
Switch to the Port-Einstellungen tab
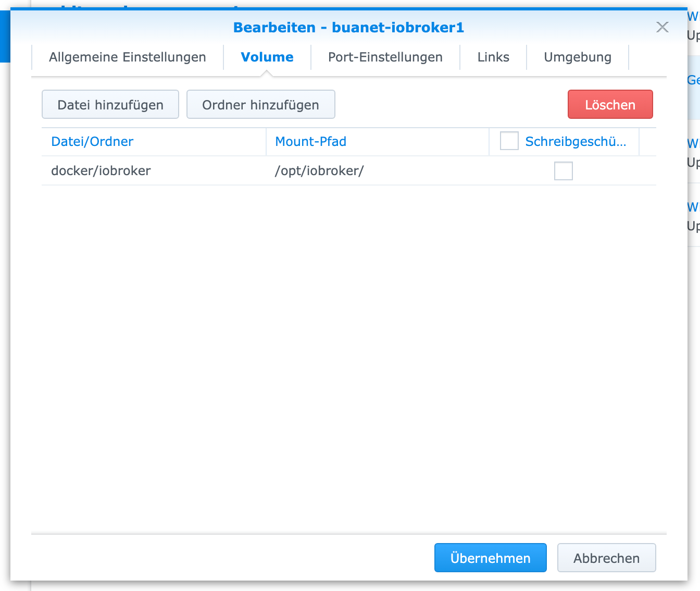point(385,57)
